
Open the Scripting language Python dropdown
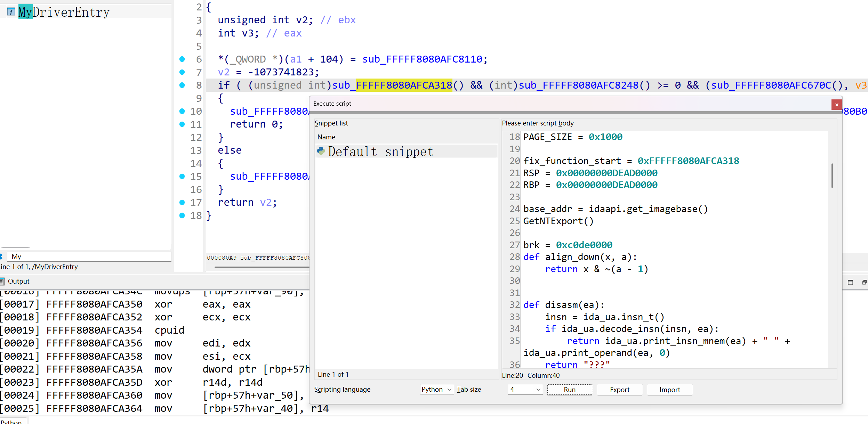click(x=436, y=390)
